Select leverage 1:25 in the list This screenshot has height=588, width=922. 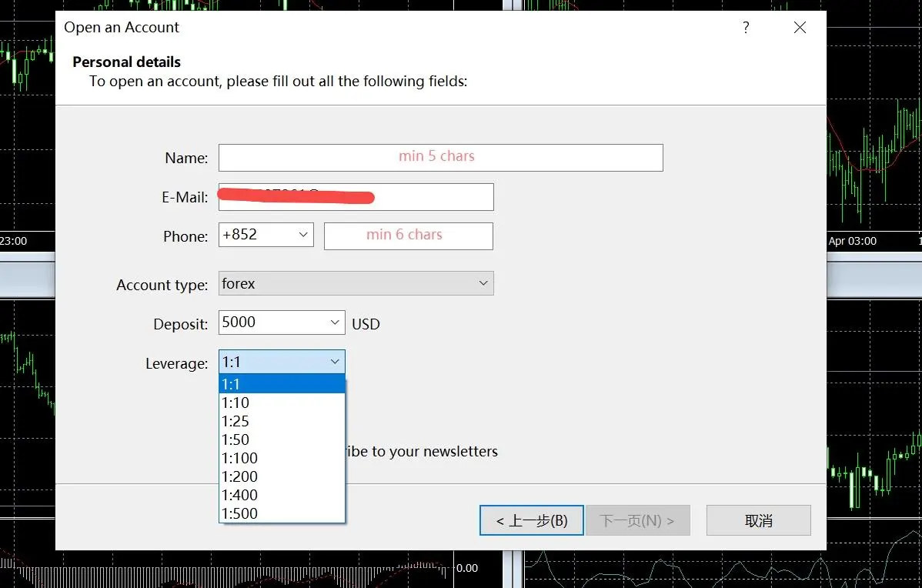click(282, 421)
